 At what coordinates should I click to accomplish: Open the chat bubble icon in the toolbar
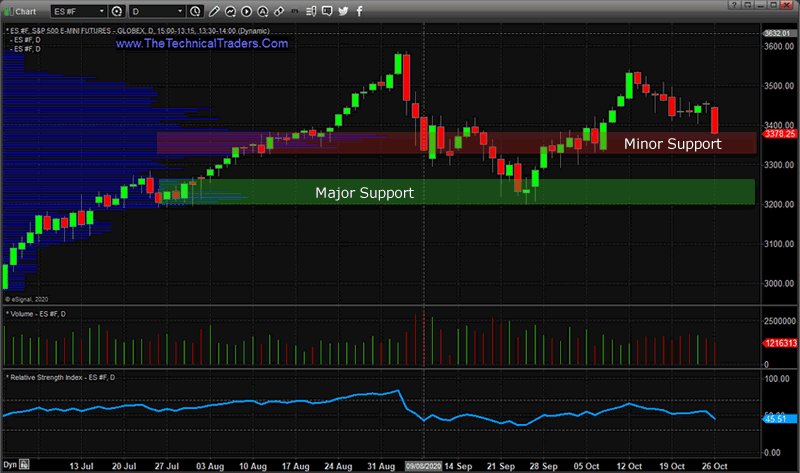point(327,12)
